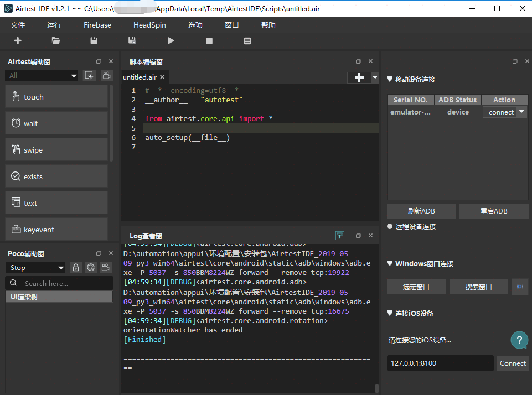Open the Firebase menu

tap(97, 25)
